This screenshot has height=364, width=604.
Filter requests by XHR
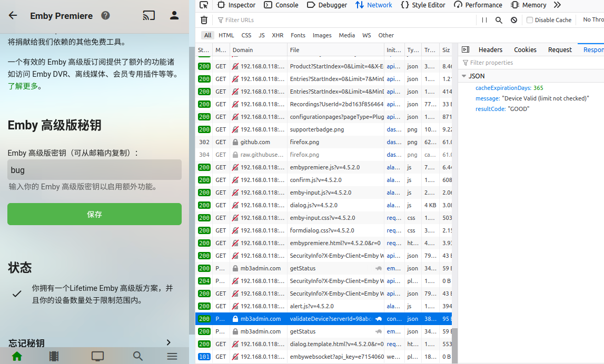[278, 35]
